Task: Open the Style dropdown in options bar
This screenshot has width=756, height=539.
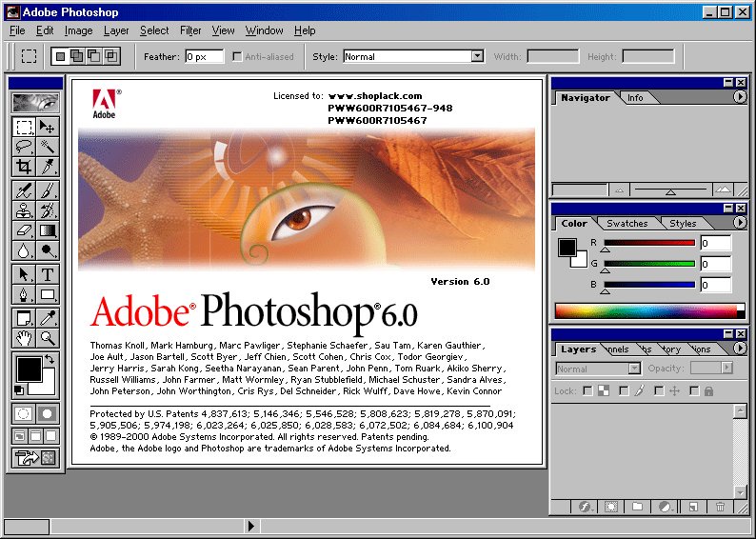Action: [x=413, y=56]
